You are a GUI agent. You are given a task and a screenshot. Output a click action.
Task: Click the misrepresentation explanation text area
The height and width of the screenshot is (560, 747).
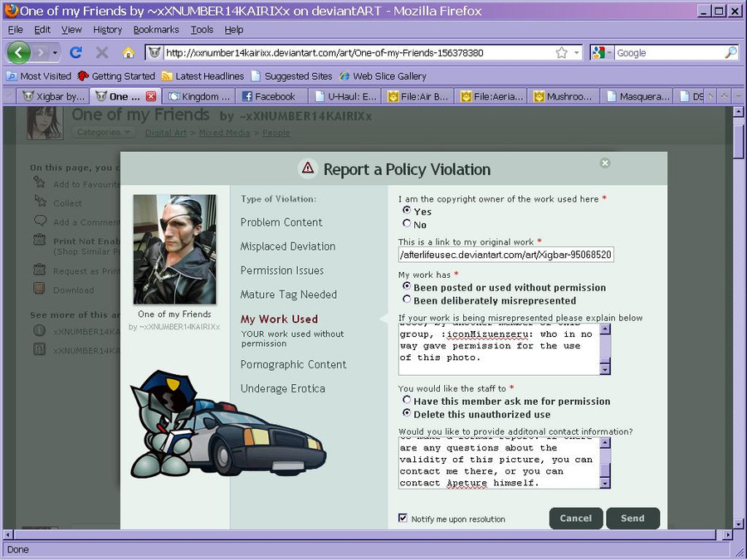click(x=500, y=349)
